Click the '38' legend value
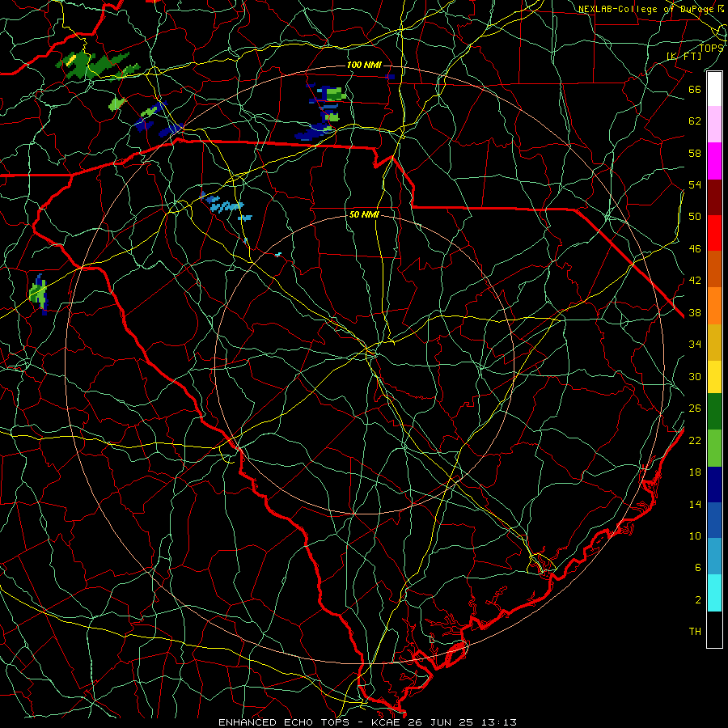 pyautogui.click(x=695, y=313)
